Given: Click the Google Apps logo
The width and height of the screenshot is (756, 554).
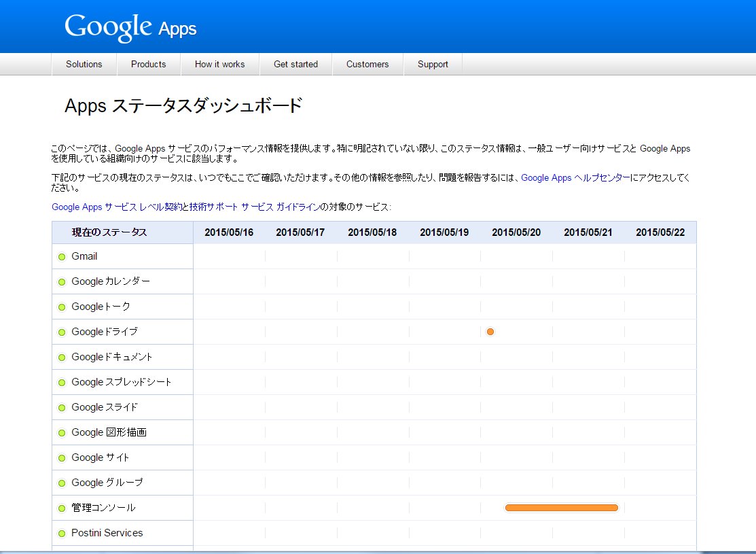Looking at the screenshot, I should click(x=130, y=27).
